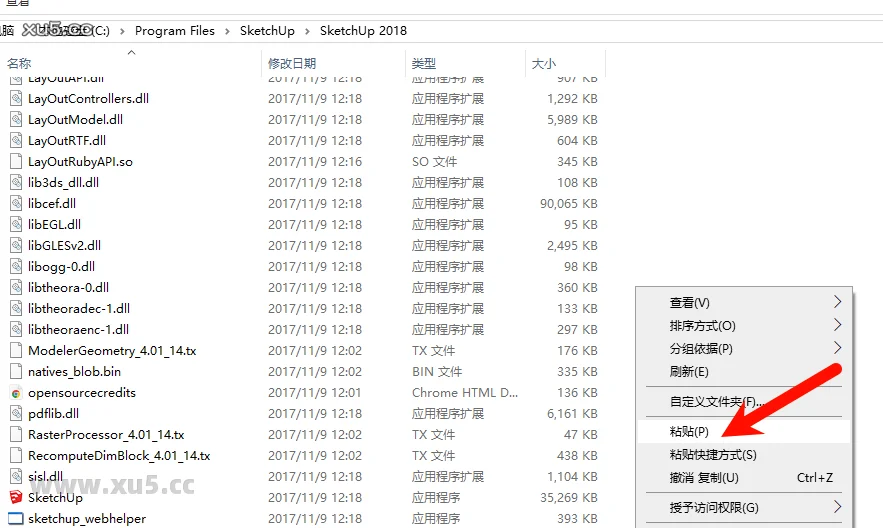The image size is (883, 528).
Task: Choose 刷新(E) in the context menu
Action: point(689,371)
